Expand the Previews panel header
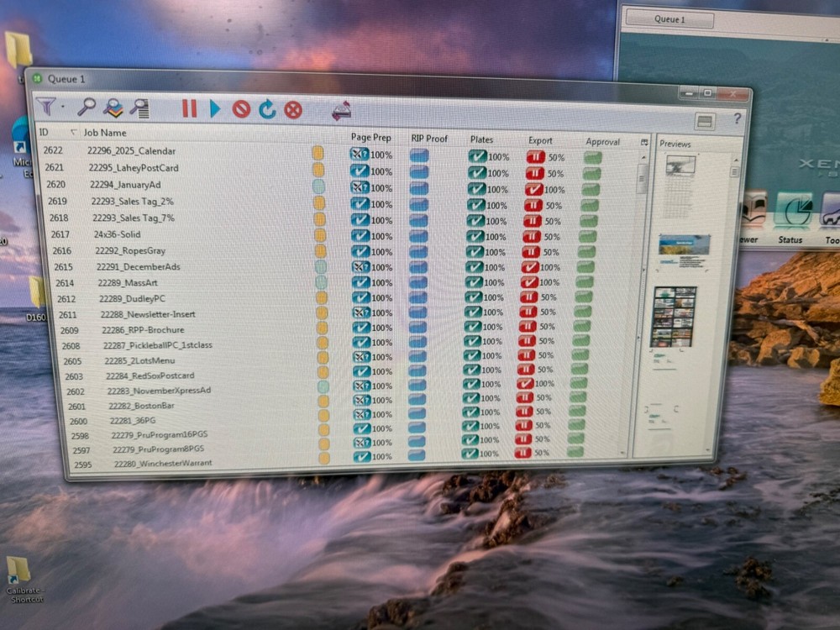This screenshot has width=840, height=630. pyautogui.click(x=676, y=144)
